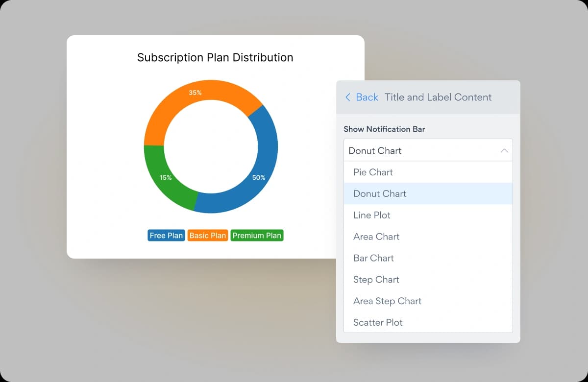Pick Line Plot chart type
The height and width of the screenshot is (382, 588).
(x=428, y=215)
